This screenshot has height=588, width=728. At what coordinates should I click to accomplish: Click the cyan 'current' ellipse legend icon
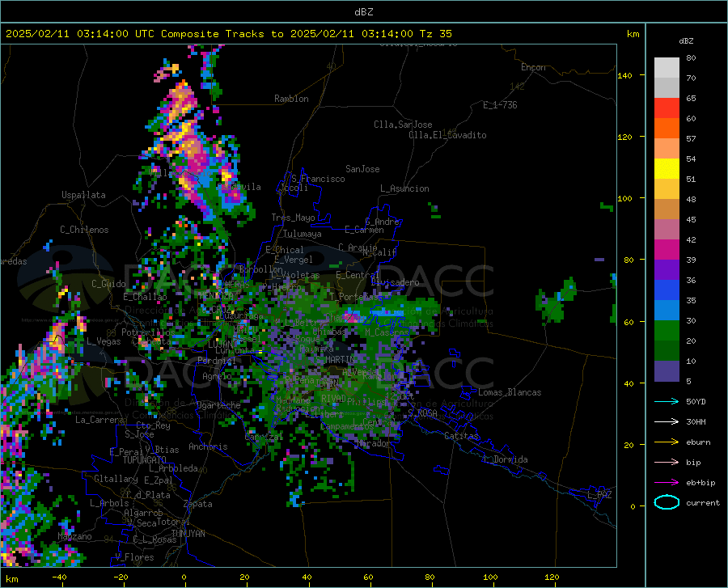667,502
